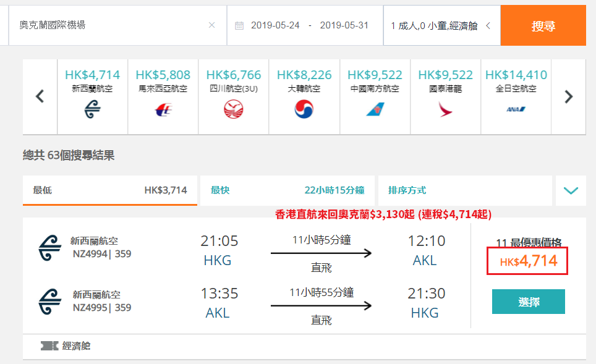
Task: Click the orange 搜尋 search button
Action: point(543,25)
